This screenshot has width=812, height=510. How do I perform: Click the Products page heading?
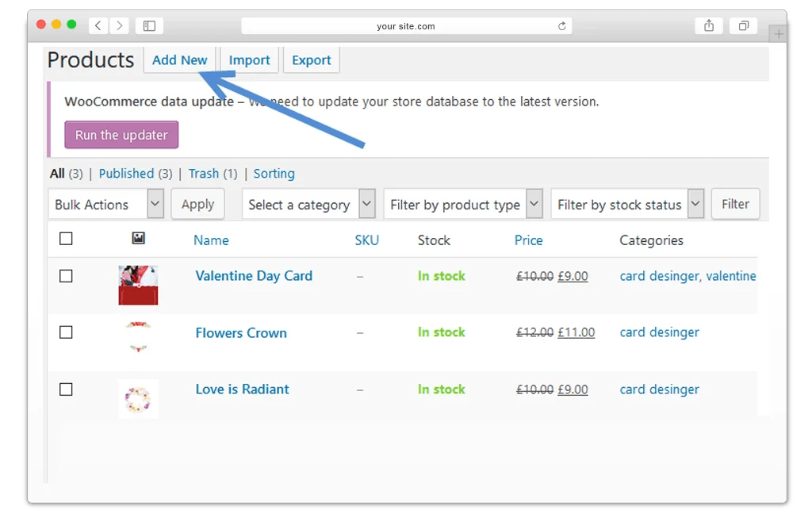click(90, 60)
